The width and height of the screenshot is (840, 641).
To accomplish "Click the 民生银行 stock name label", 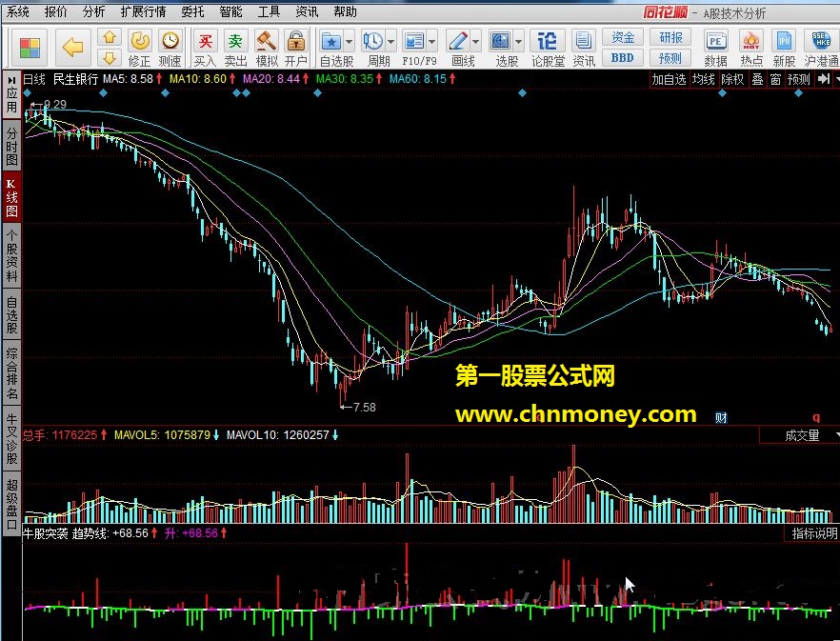I will pyautogui.click(x=75, y=79).
